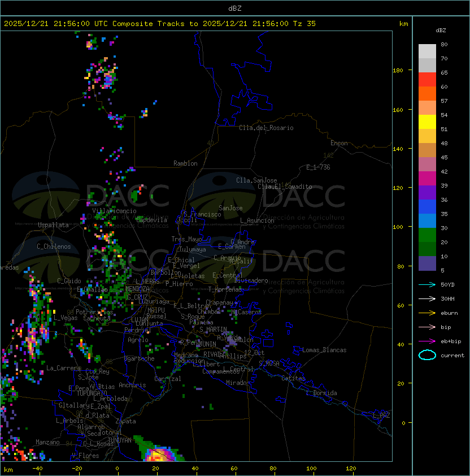Click the 'V_Flores' map label
Screen dimensions: 470x476
(x=85, y=456)
